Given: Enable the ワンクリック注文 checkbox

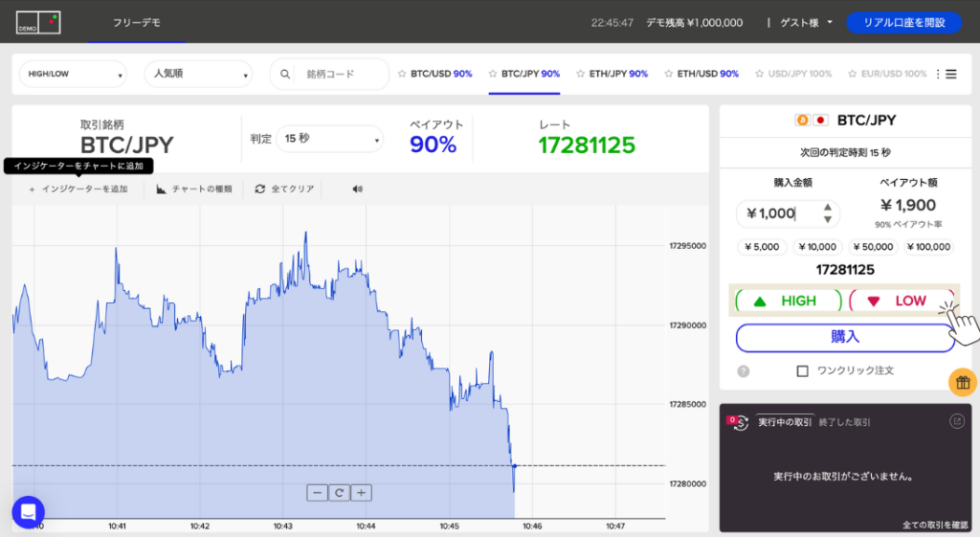Looking at the screenshot, I should coord(802,370).
